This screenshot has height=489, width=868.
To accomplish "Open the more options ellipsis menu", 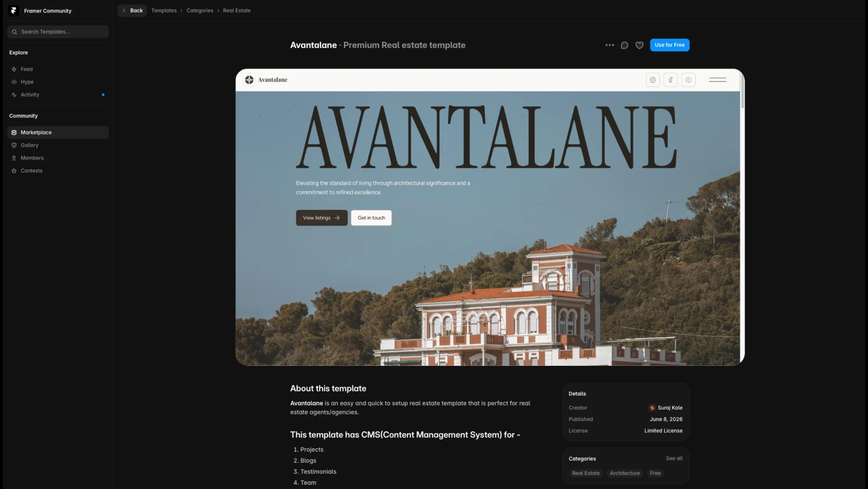I will 610,45.
